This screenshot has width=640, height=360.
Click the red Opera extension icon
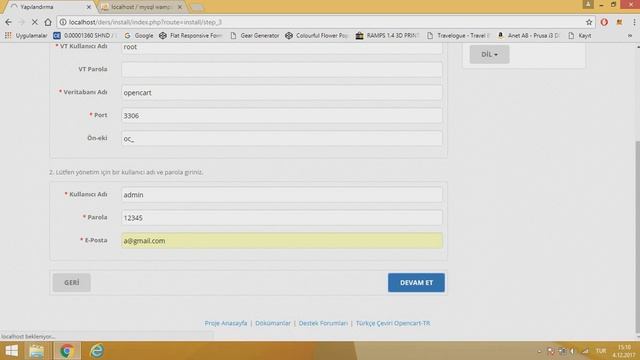coord(604,22)
